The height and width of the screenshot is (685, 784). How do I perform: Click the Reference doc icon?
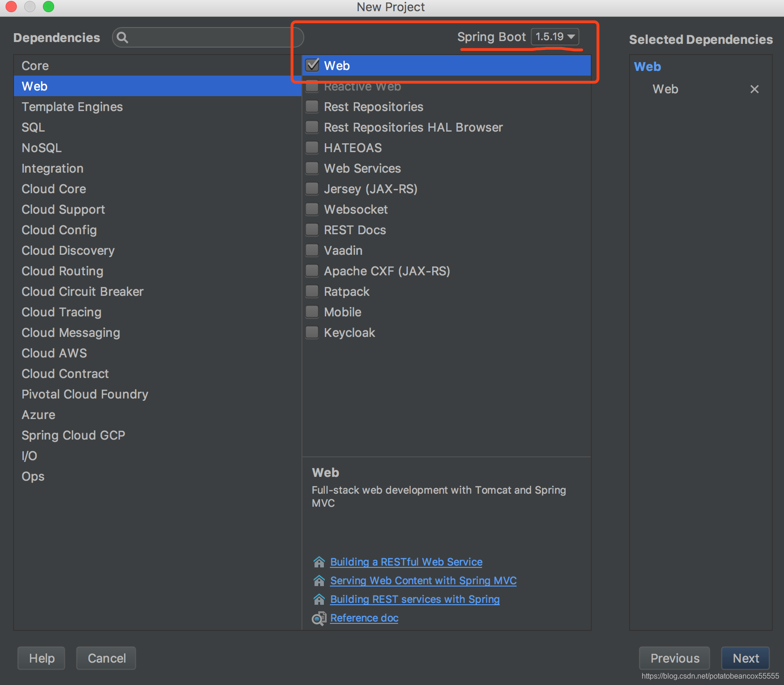click(319, 618)
